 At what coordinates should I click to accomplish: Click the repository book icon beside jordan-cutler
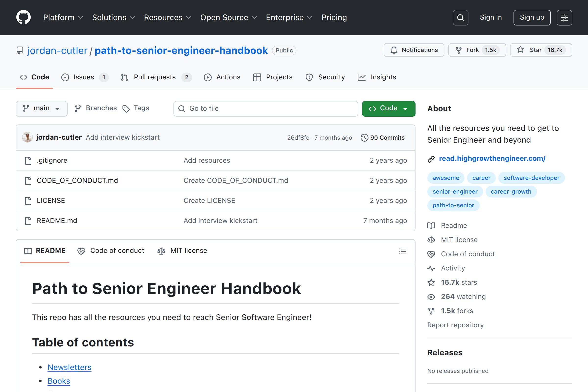20,50
